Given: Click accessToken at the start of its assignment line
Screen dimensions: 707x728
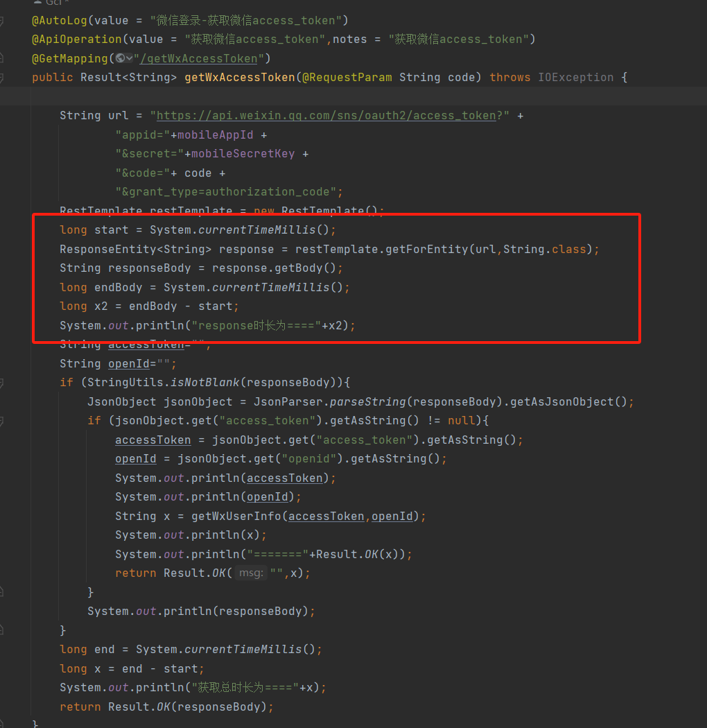Looking at the screenshot, I should point(153,440).
